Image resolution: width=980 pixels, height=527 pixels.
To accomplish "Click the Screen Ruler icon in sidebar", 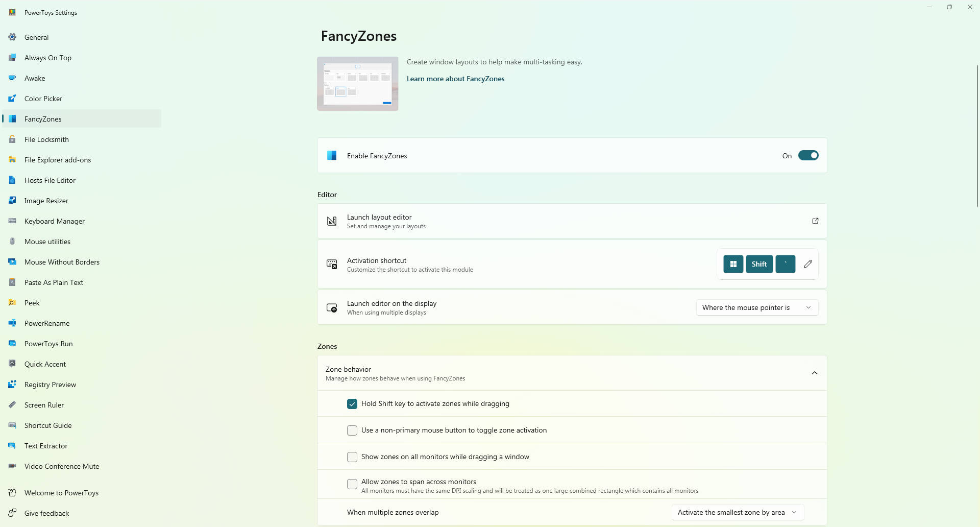I will [x=12, y=405].
